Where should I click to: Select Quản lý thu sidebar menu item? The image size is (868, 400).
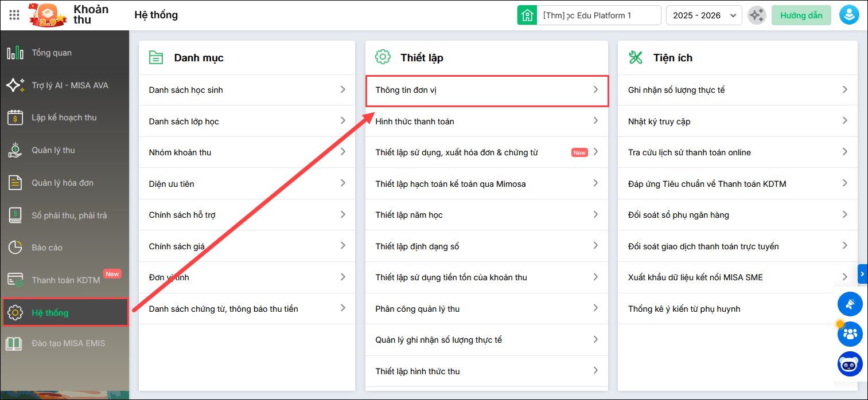coord(53,150)
